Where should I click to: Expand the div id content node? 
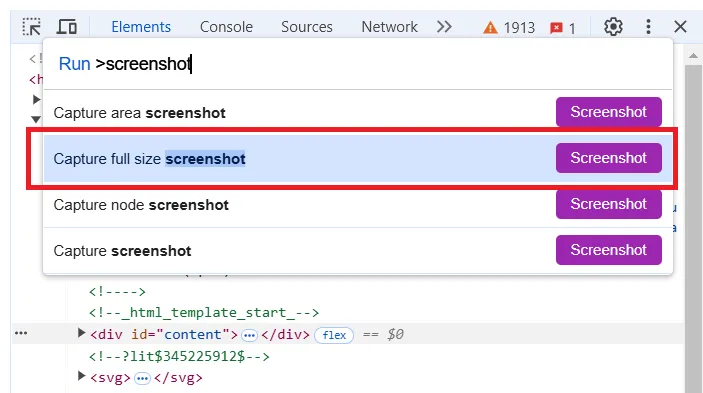[81, 333]
